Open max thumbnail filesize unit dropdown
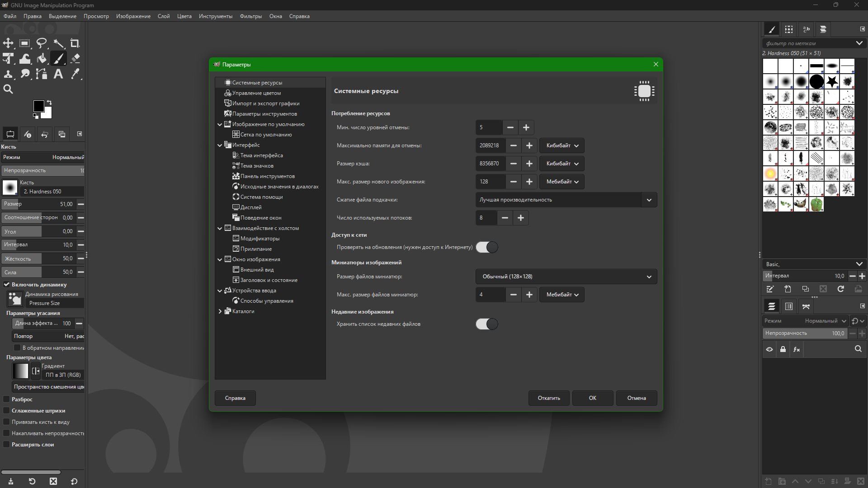Screen dimensions: 868x488 point(562,295)
